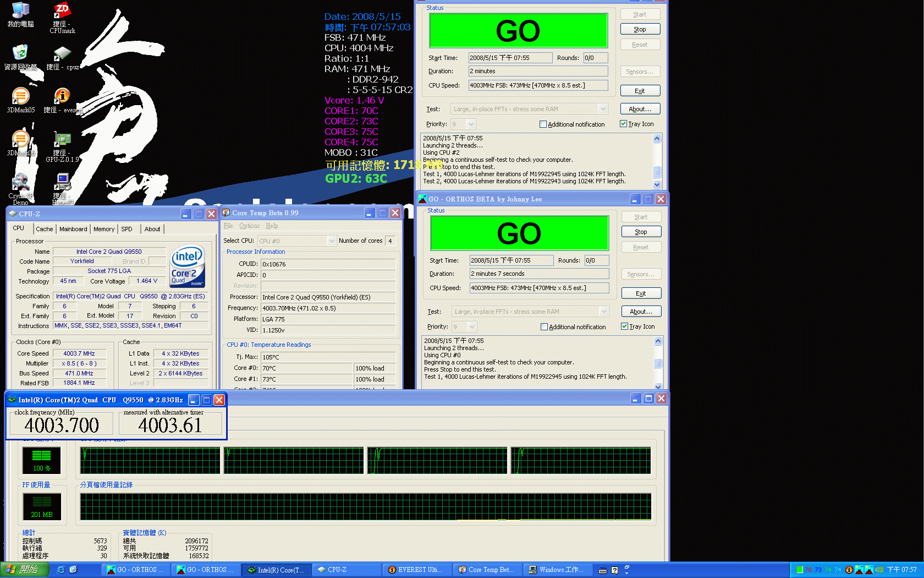Viewport: 924px width, 578px height.
Task: Click Exit in the ORTHOS CPU #0 window
Action: 641,293
